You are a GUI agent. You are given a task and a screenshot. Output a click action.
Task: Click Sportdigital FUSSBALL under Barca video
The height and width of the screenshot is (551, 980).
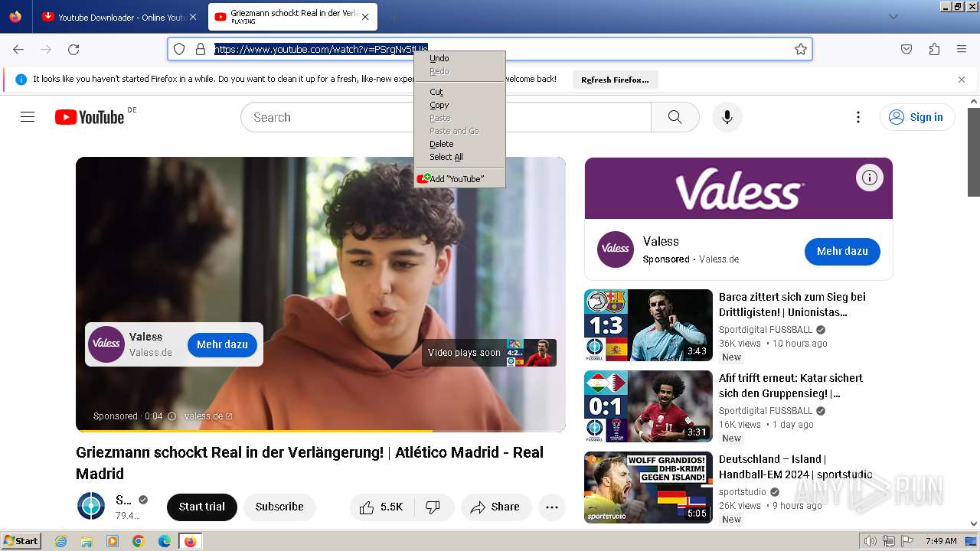tap(766, 330)
